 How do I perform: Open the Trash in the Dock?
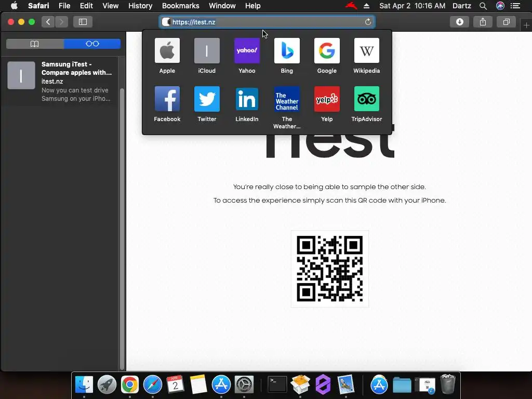click(447, 384)
